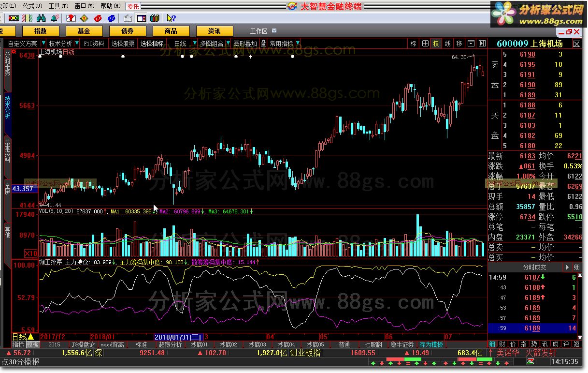Click the X10 volume scale marker
Screen dimensions: 588x373
pos(31,253)
